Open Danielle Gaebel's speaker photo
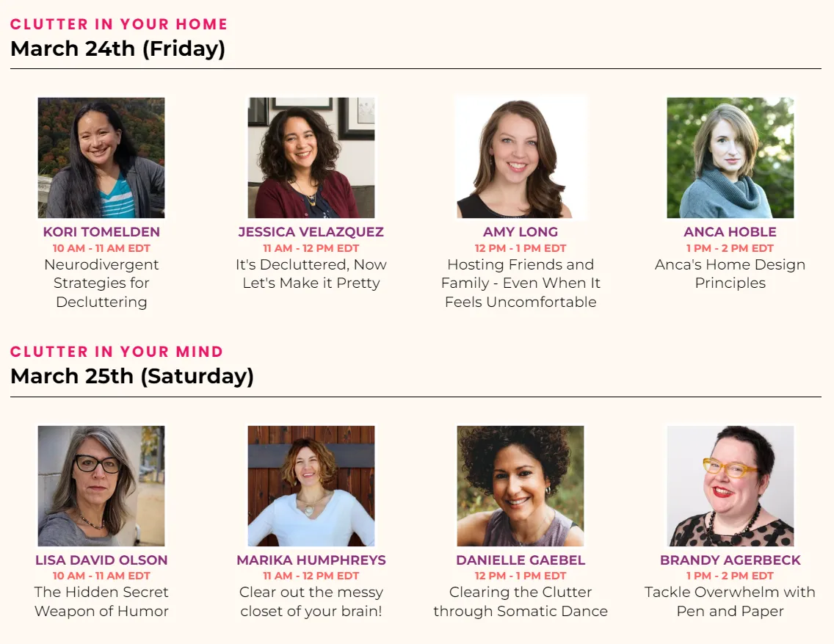Viewport: 834px width, 644px height. coord(521,485)
